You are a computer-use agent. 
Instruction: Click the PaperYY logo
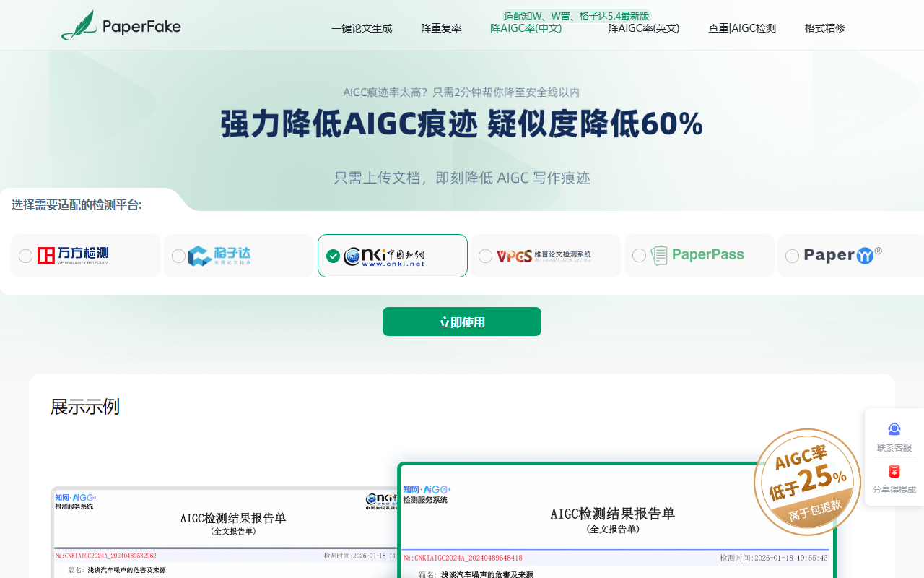click(x=843, y=255)
